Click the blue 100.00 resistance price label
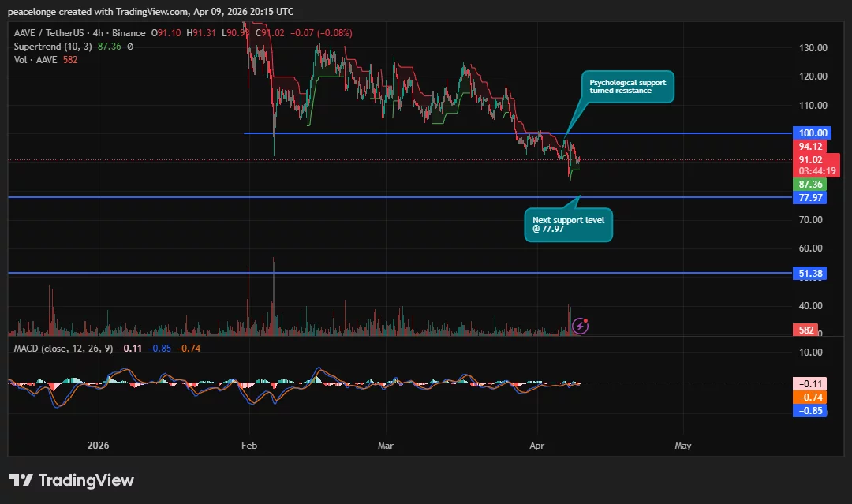This screenshot has width=852, height=504. [x=812, y=133]
